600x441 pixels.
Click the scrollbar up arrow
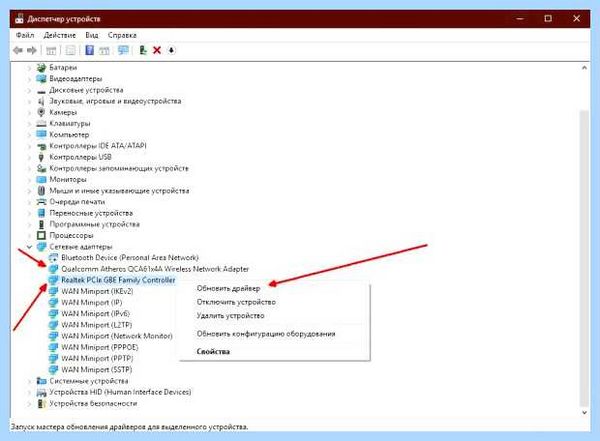click(x=584, y=68)
